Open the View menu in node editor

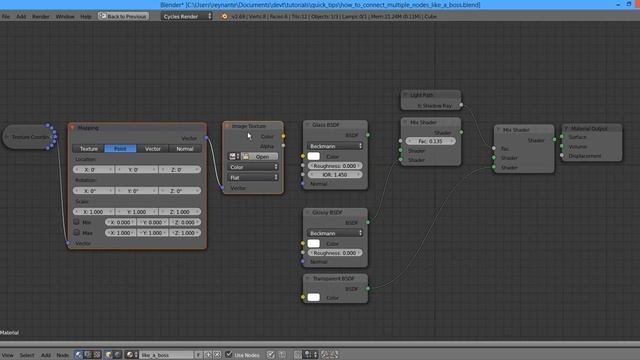pyautogui.click(x=8, y=355)
